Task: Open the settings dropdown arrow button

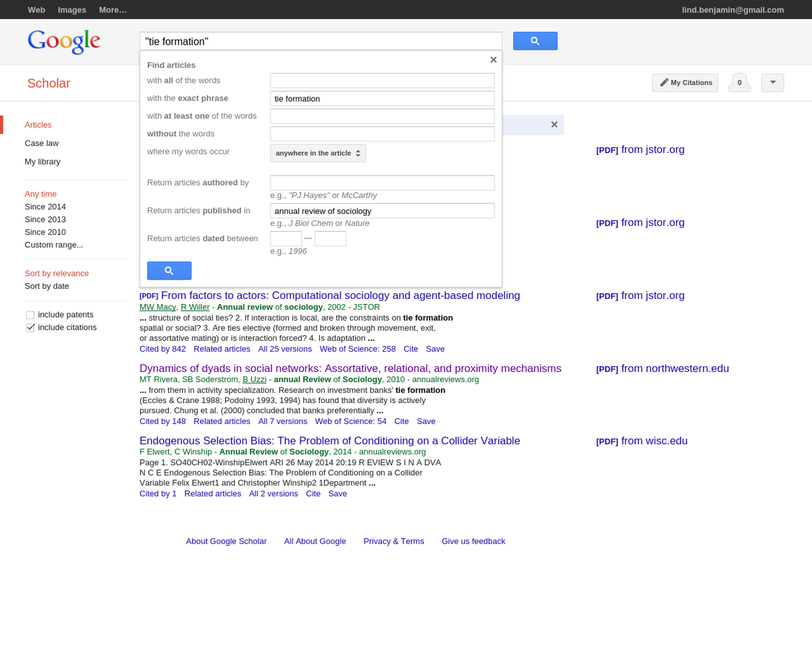Action: 772,82
